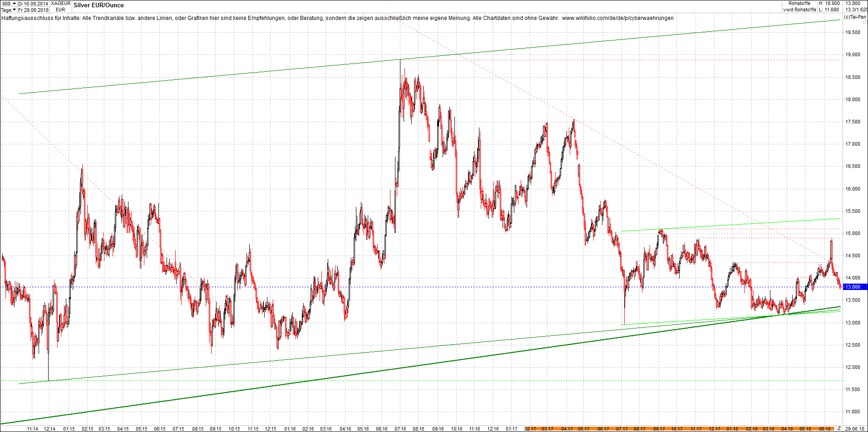Click the H: 18.900 high value field

(830, 4)
